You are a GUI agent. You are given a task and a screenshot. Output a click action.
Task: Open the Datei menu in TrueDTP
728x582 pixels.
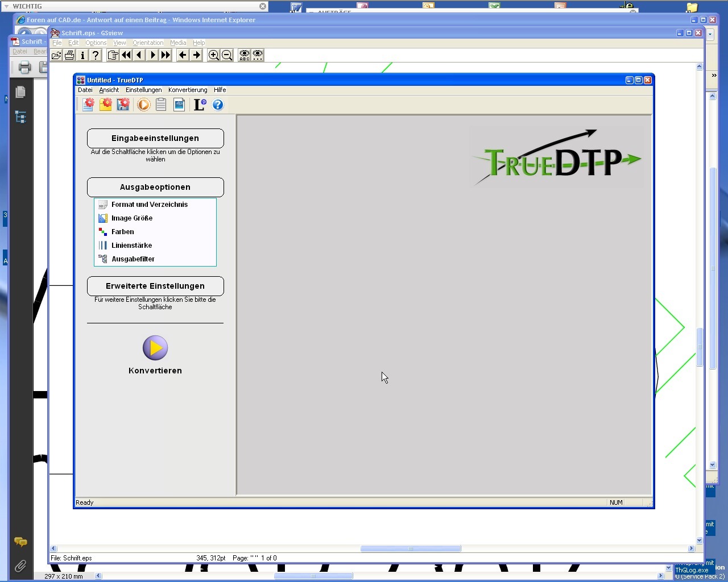pyautogui.click(x=85, y=90)
